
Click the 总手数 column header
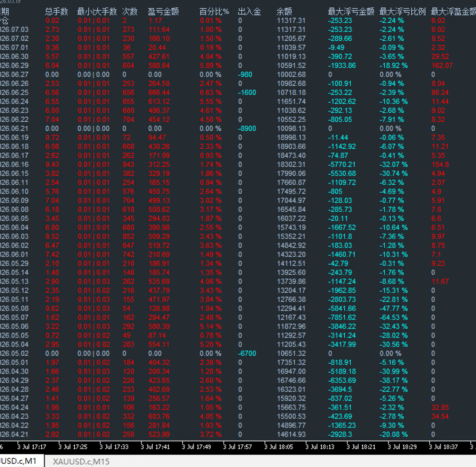(x=57, y=12)
